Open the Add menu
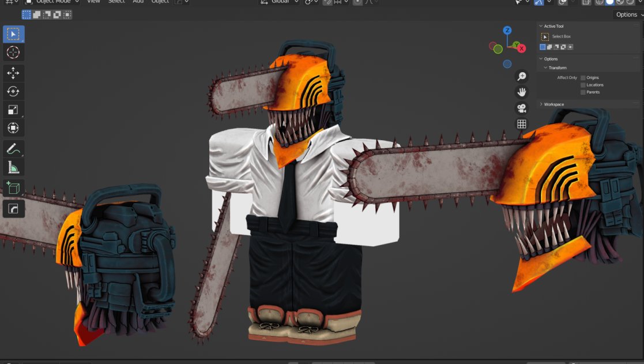The height and width of the screenshot is (364, 644). [x=138, y=2]
